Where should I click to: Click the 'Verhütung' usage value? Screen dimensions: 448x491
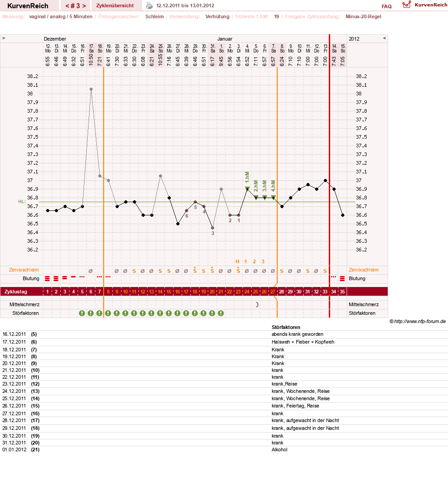(217, 16)
